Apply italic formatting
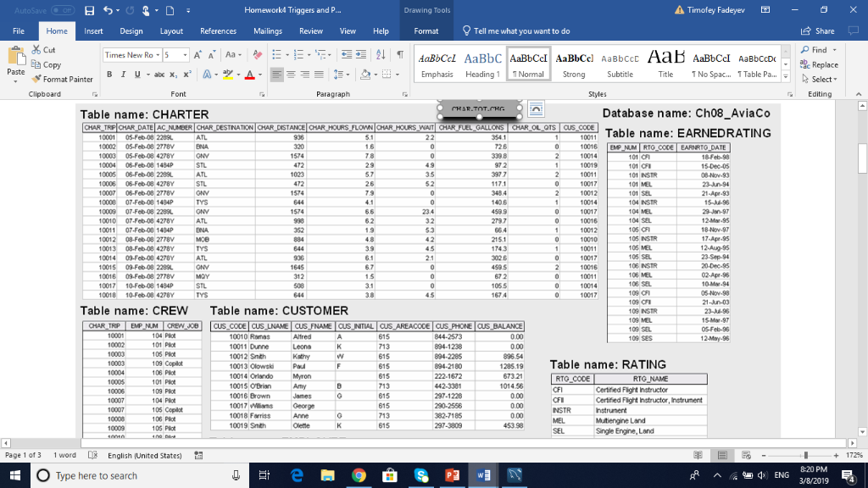Viewport: 868px width, 488px height. pyautogui.click(x=124, y=74)
